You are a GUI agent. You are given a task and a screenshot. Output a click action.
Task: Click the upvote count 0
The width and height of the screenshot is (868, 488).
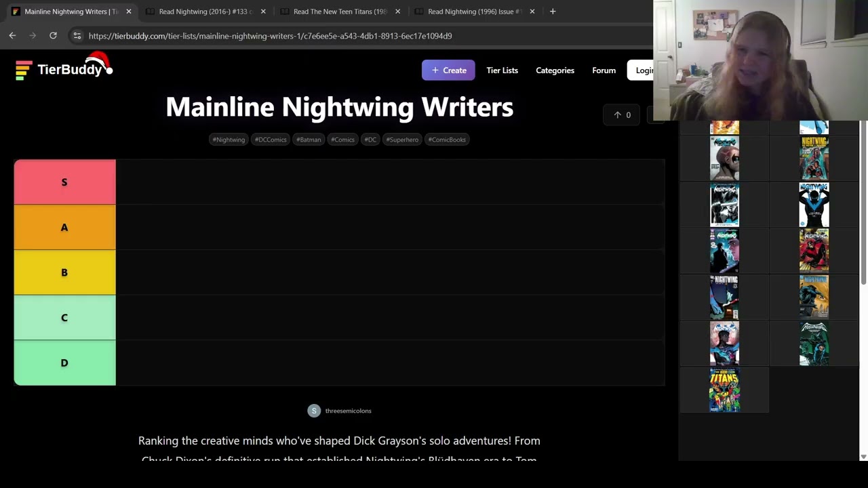(628, 115)
